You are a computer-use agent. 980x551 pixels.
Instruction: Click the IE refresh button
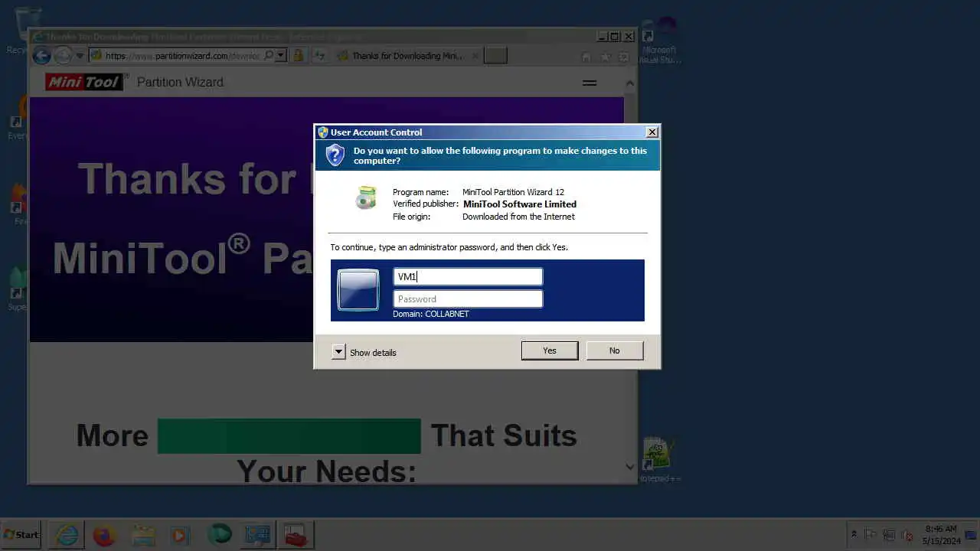(x=320, y=55)
